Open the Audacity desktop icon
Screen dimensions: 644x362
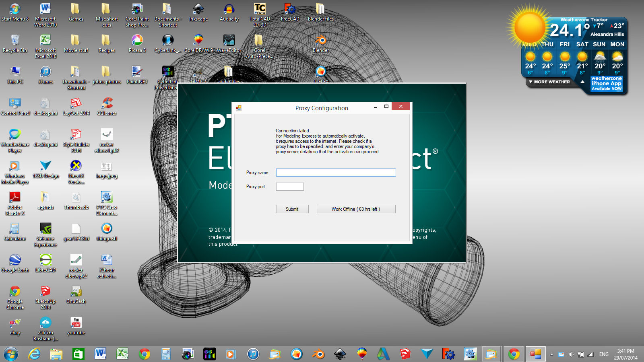coord(229,12)
